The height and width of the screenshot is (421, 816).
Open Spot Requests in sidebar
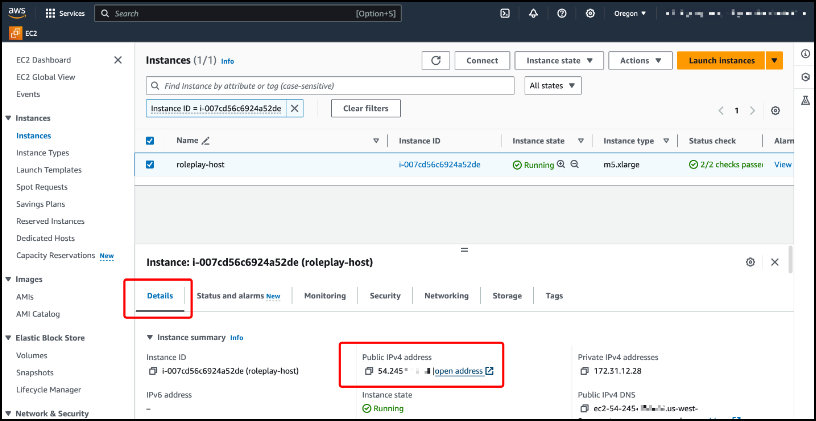click(42, 187)
